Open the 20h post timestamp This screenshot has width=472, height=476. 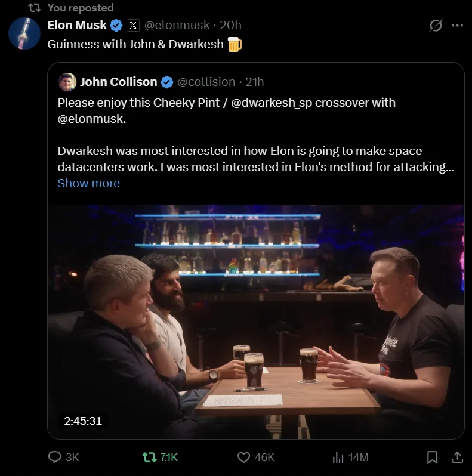click(230, 25)
